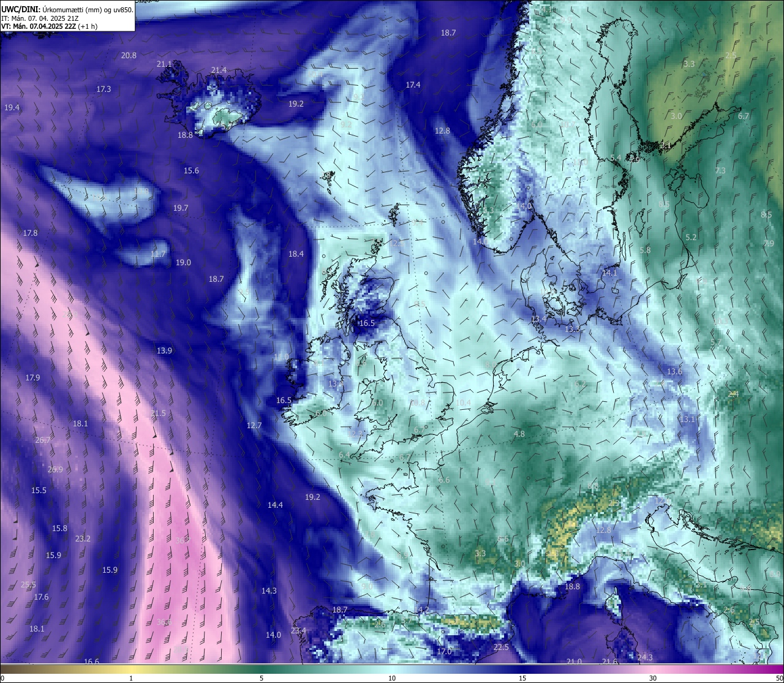784x683 pixels.
Task: Click the map value '19.7'
Action: coord(180,208)
